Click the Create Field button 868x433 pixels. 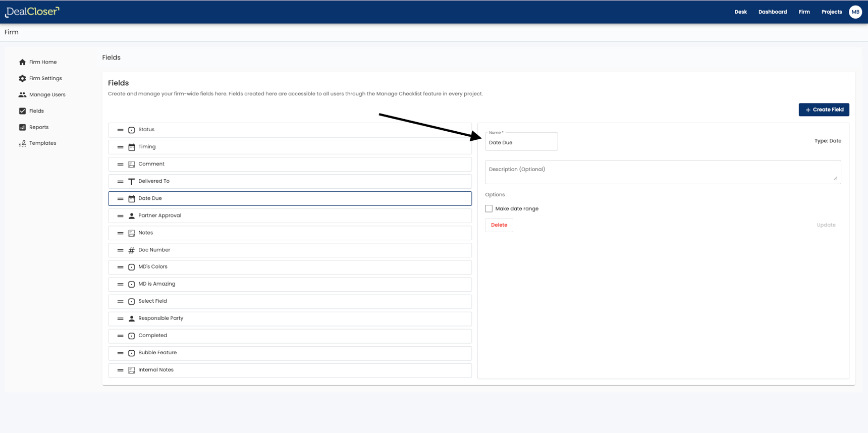pyautogui.click(x=824, y=110)
